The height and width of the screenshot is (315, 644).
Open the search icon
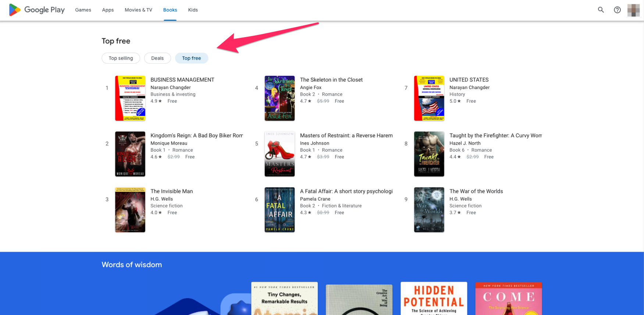(601, 10)
